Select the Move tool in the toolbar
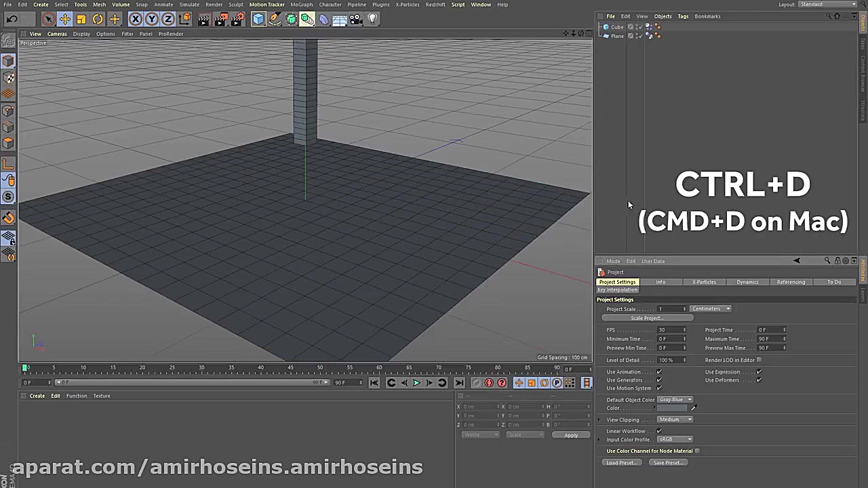This screenshot has width=868, height=488. (64, 18)
